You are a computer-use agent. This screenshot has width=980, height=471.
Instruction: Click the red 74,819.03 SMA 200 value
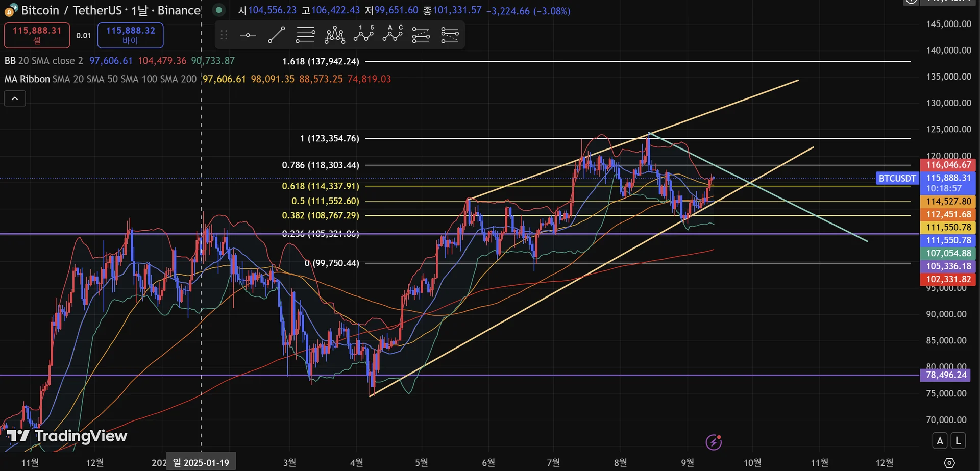click(369, 79)
